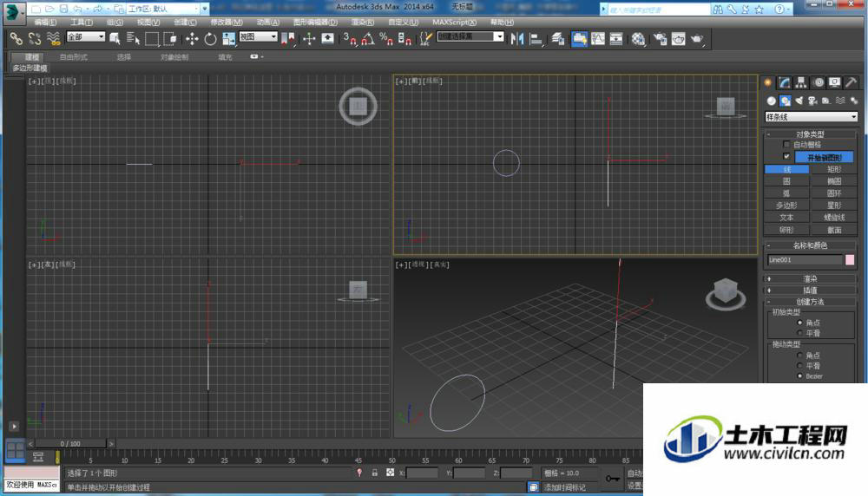Click Render Production teapot icon
868x496 pixels.
(x=697, y=38)
